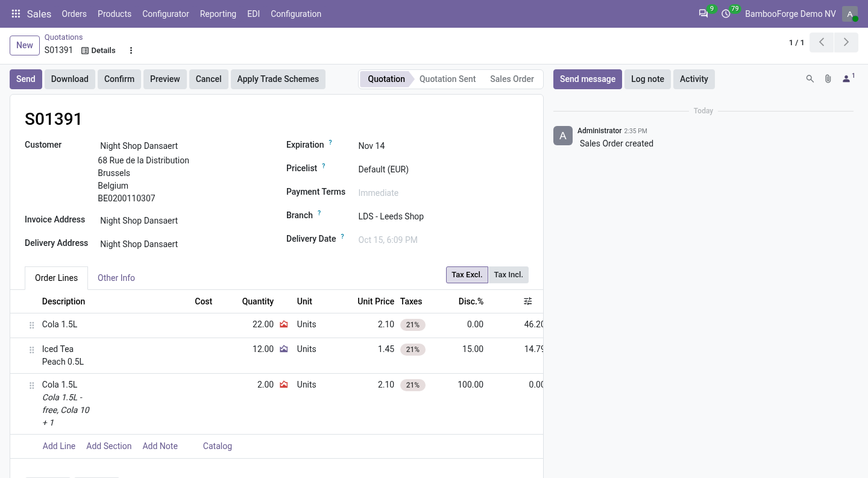
Task: Select the Order Lines tab
Action: tap(57, 278)
